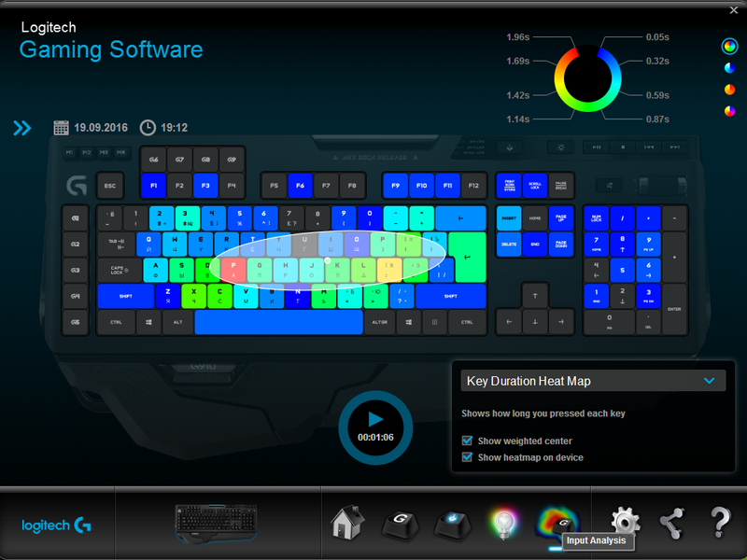Toggle the Show weighted center checkbox

tap(468, 441)
